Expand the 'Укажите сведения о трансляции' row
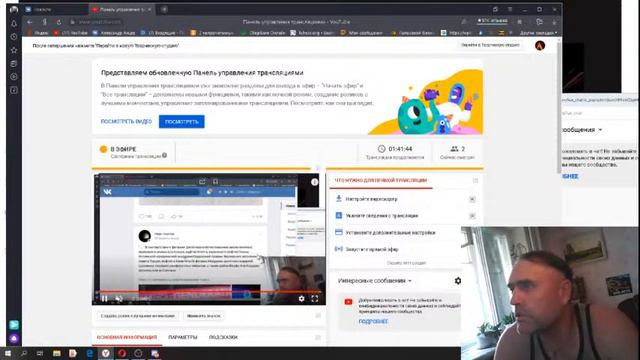Image resolution: width=640 pixels, height=360 pixels. click(472, 216)
